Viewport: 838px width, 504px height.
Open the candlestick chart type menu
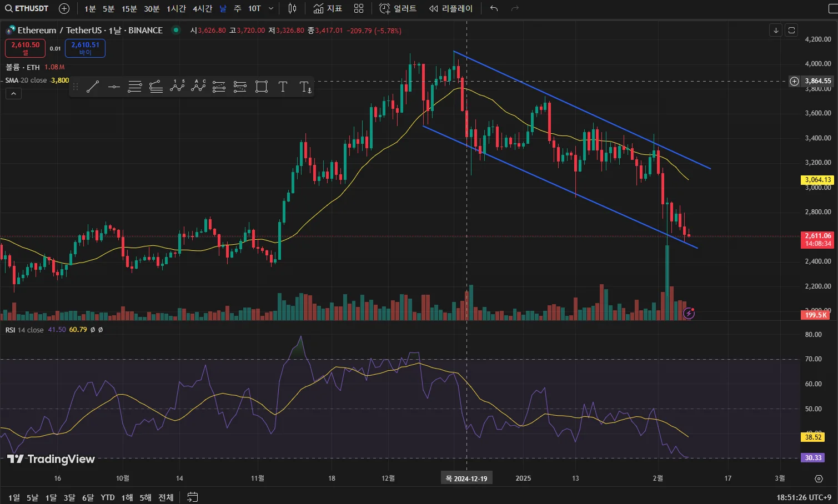(x=293, y=8)
